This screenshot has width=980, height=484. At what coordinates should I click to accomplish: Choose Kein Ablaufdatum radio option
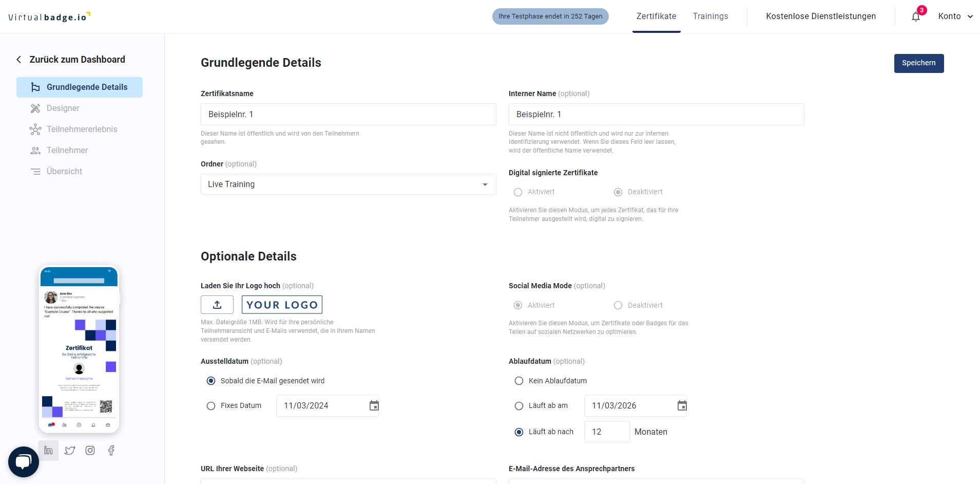point(519,381)
